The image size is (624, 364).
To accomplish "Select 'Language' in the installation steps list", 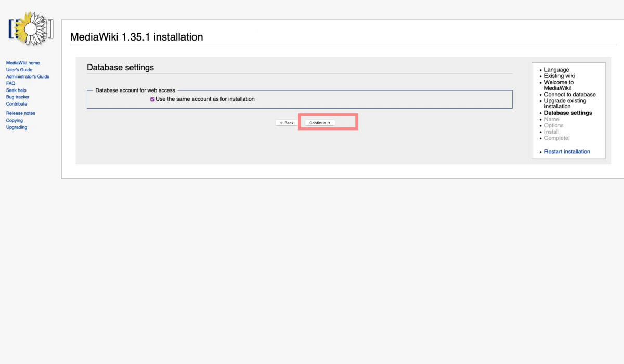I will (x=556, y=70).
